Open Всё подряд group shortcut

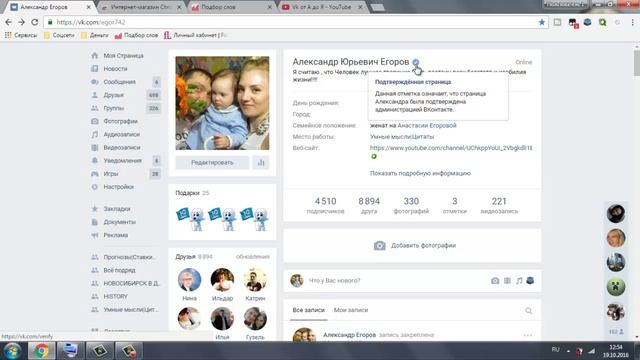tap(119, 270)
